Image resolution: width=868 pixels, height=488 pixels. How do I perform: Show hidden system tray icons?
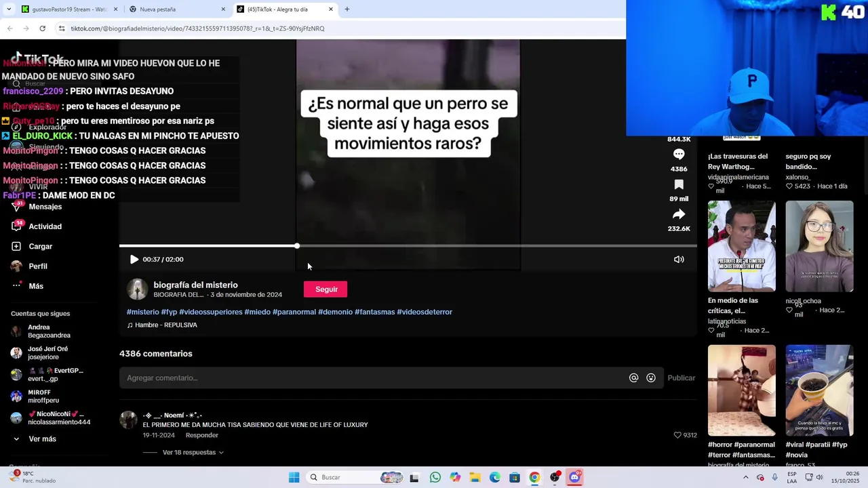click(746, 477)
